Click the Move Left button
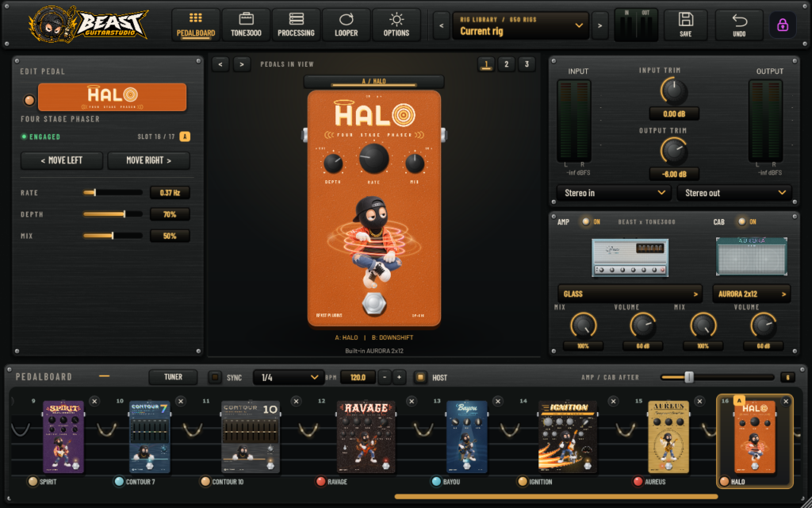812x508 pixels. 62,160
